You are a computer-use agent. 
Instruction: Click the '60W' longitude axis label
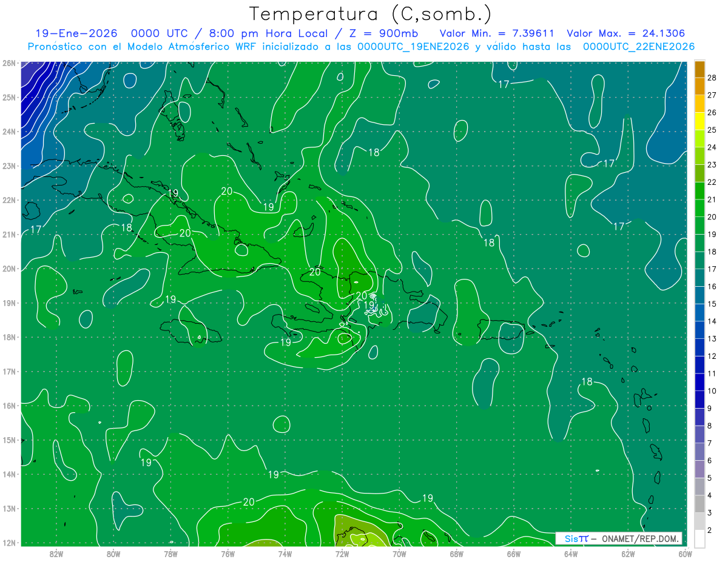point(686,554)
